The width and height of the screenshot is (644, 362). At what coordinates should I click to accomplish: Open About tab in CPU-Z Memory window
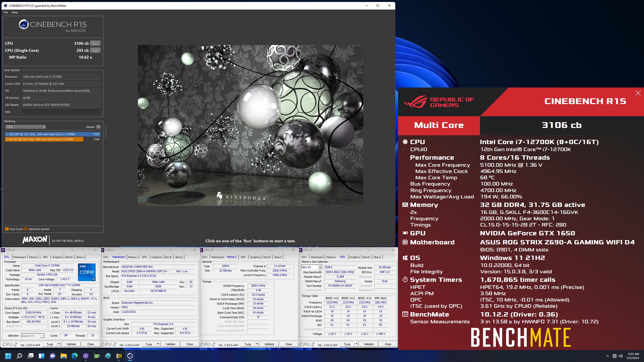tap(278, 257)
